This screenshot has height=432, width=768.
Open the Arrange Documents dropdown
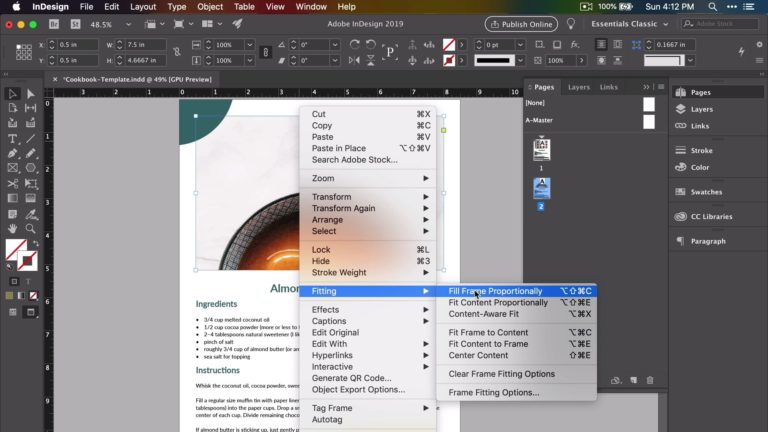point(212,24)
